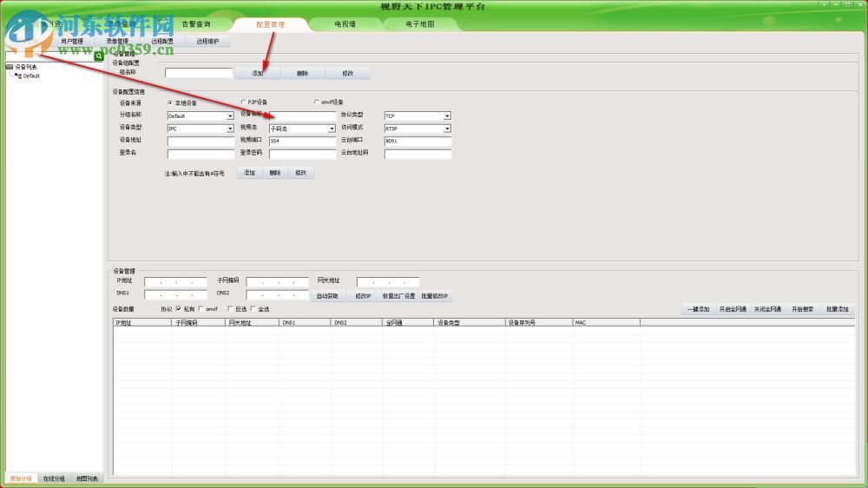The width and height of the screenshot is (868, 488).
Task: Click the green search magnifier icon
Action: pyautogui.click(x=99, y=56)
